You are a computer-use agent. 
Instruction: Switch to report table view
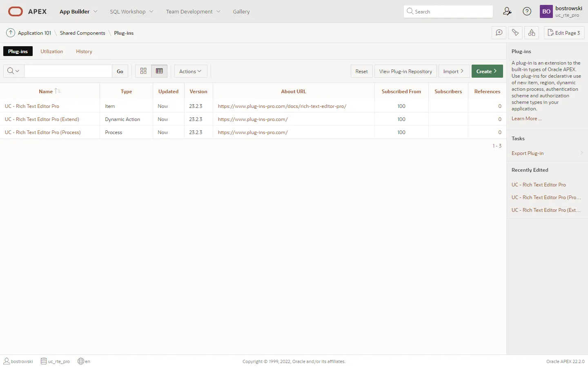pyautogui.click(x=159, y=71)
